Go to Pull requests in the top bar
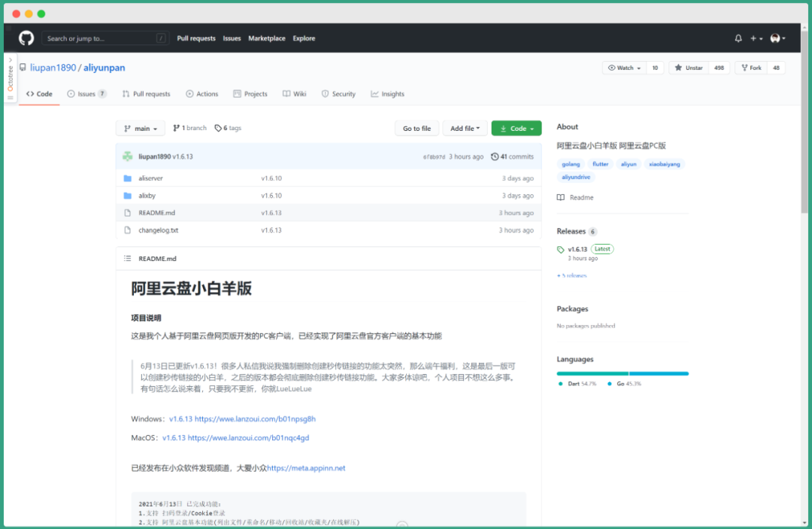 [195, 38]
